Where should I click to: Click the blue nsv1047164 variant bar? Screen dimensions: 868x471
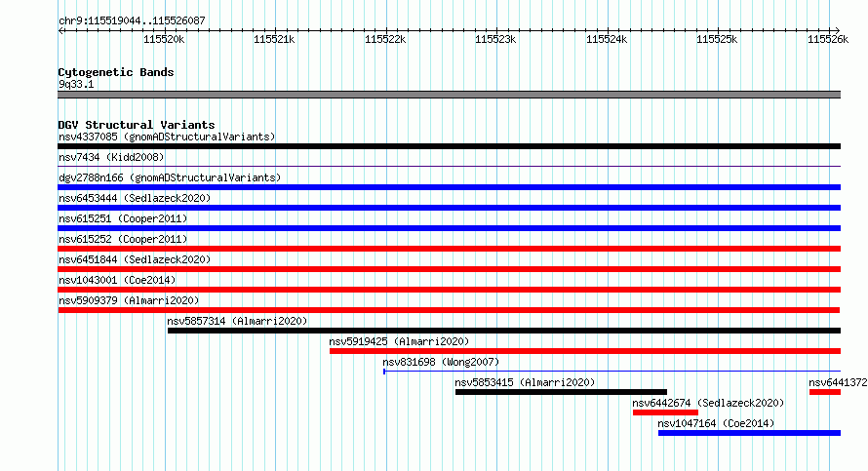(749, 433)
